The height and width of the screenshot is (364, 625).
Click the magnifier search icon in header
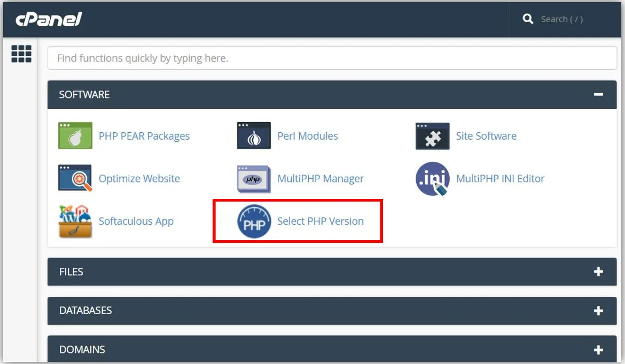pyautogui.click(x=528, y=19)
